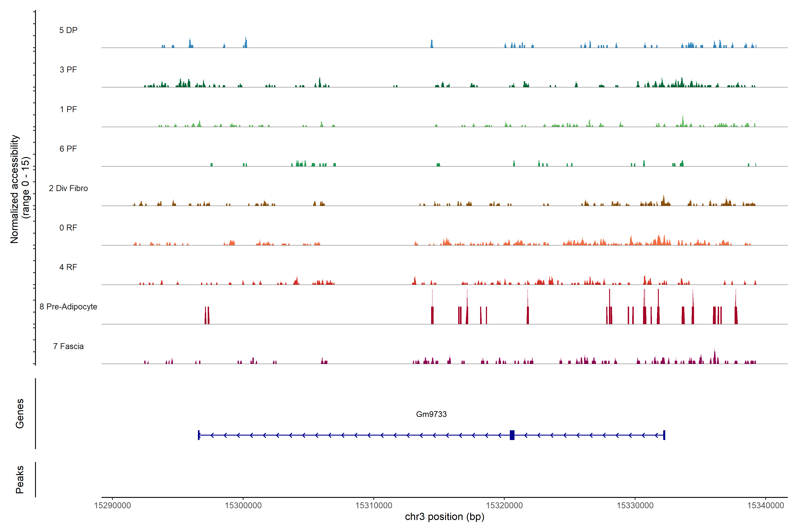The image size is (798, 532).
Task: Click the 15310000 axis tick label
Action: [374, 505]
